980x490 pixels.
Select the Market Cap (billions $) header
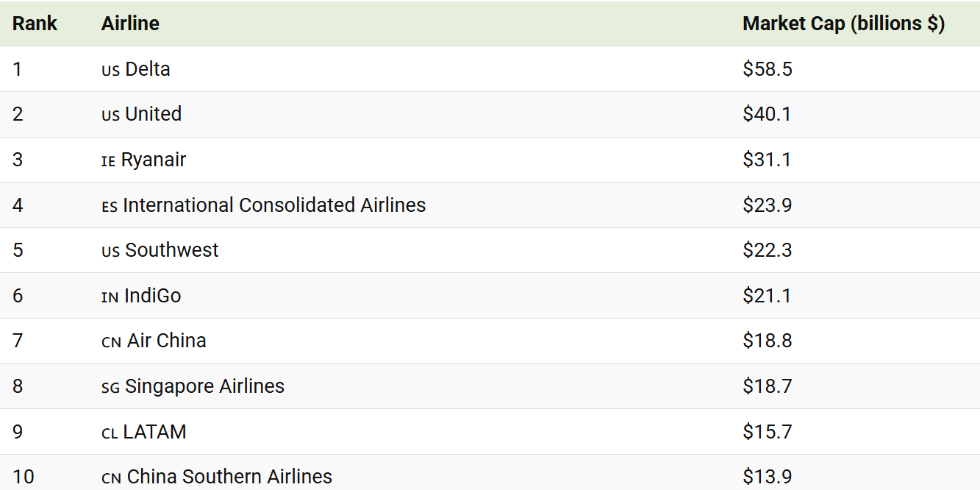click(843, 24)
